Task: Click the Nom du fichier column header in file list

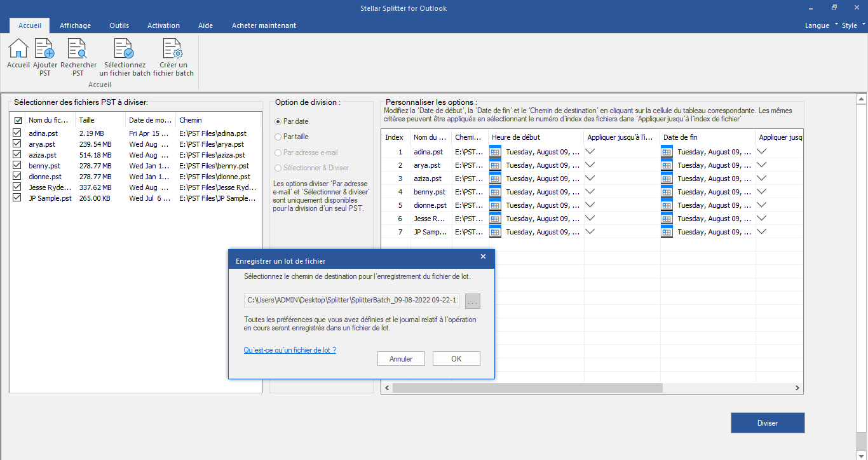Action: click(x=50, y=120)
